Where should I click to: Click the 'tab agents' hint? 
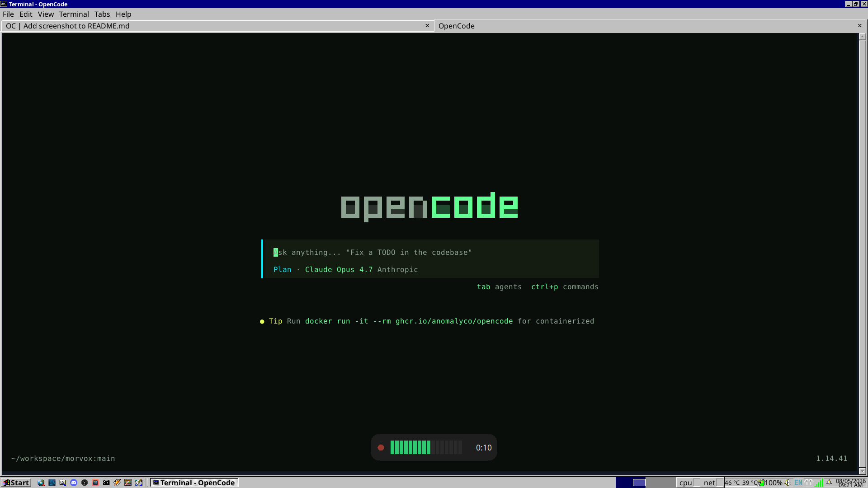tap(499, 287)
